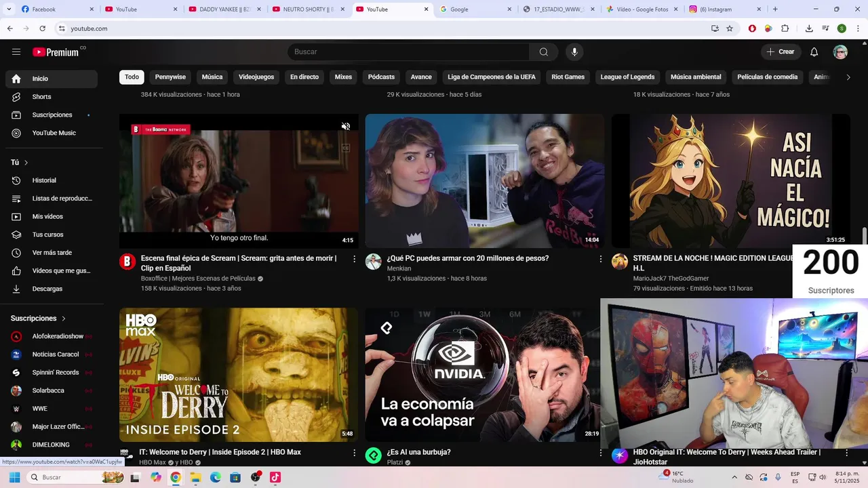Screen dimensions: 868x488
Task: Select the League of Legends filter chip
Action: pyautogui.click(x=627, y=77)
